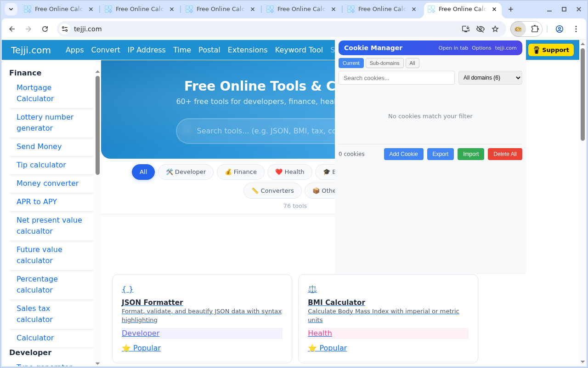Open the Postal nav item
This screenshot has width=588, height=368.
pos(209,50)
